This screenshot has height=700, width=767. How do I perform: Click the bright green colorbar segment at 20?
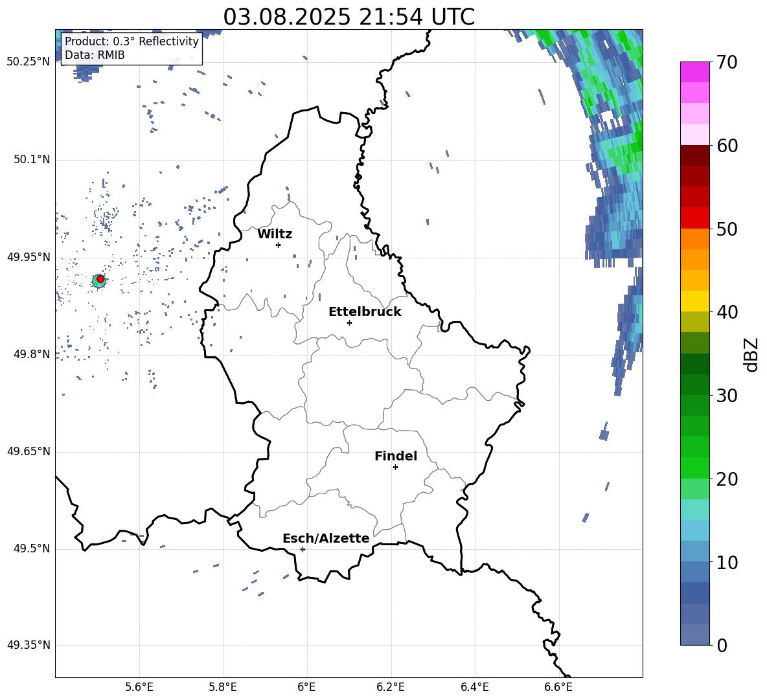(x=695, y=468)
